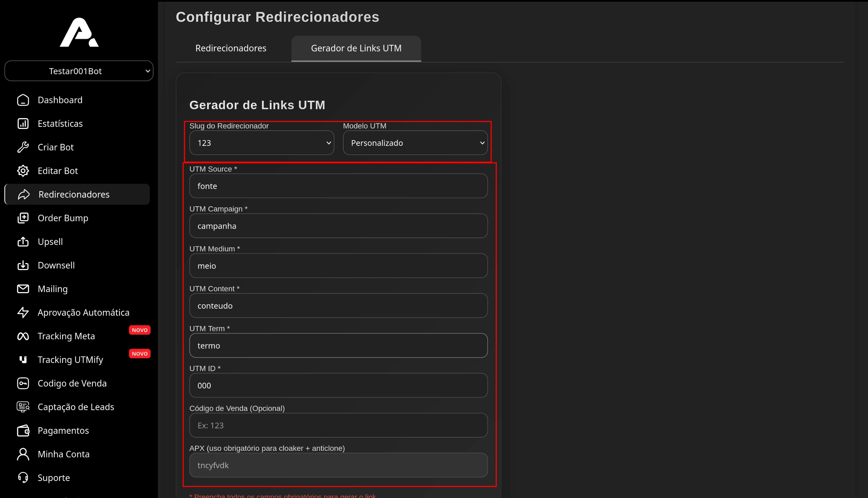Focus the UTM ID field
This screenshot has height=498, width=868.
338,385
